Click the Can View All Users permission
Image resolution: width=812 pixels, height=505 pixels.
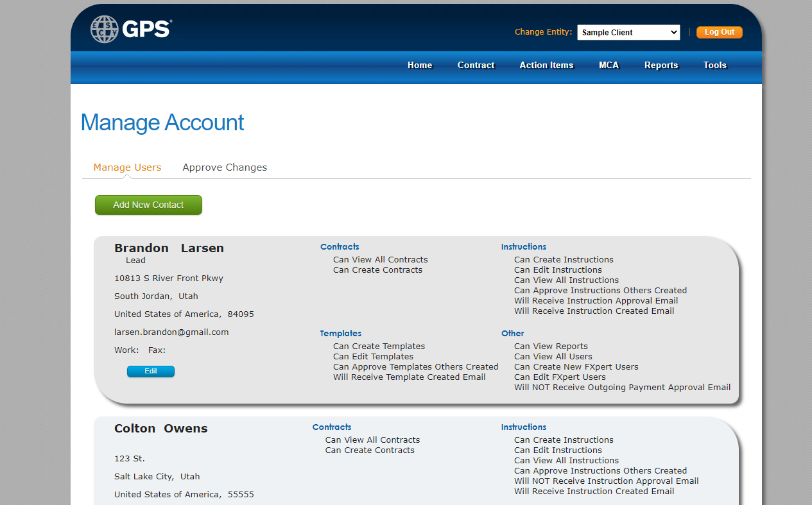(x=553, y=357)
